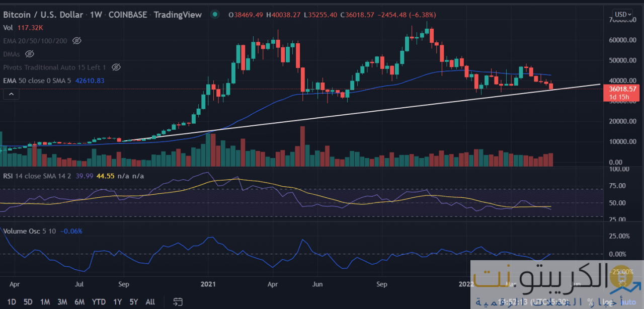Click the change value -2454.48 (-6.38%)
This screenshot has width=644, height=309.
tap(408, 15)
